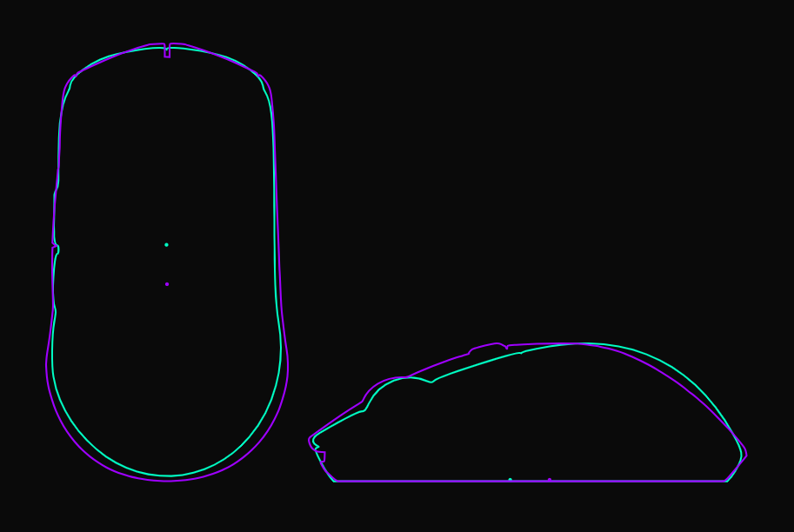794x532 pixels.
Task: Select the cyan dot on side view baseline
Action: (510, 479)
